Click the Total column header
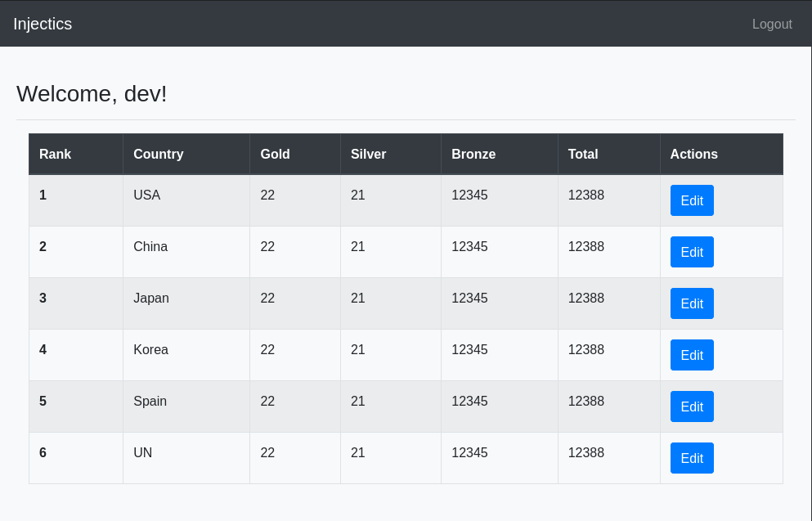The image size is (812, 521). tap(582, 154)
